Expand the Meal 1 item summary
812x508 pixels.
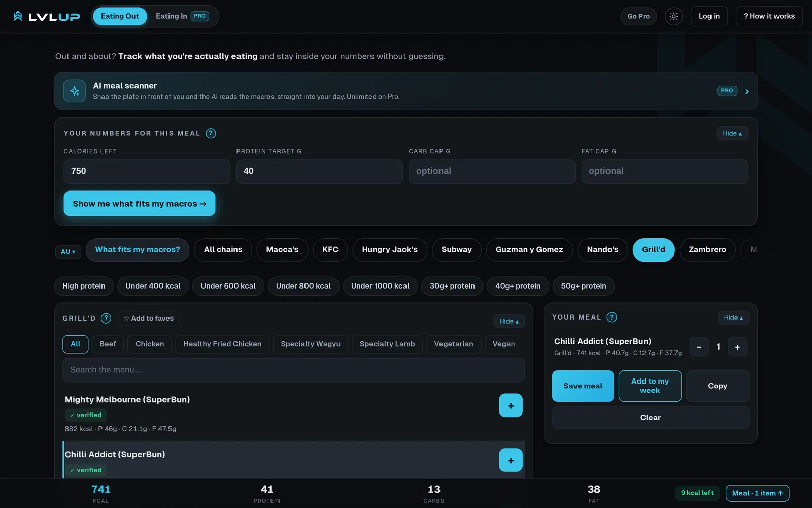click(x=757, y=493)
